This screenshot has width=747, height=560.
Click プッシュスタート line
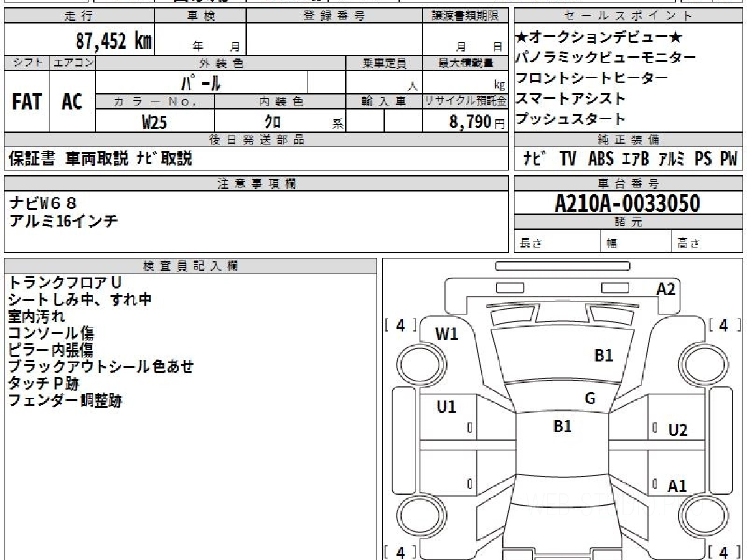[x=571, y=119]
